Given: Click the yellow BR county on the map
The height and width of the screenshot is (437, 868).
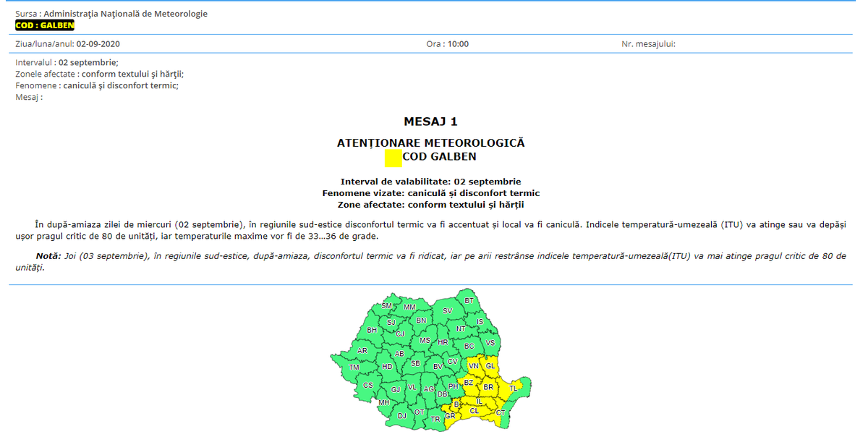Looking at the screenshot, I should 488,388.
